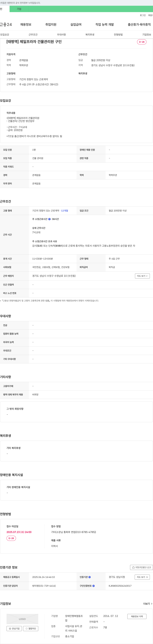Open the 직업 능력 개발 menu
The image size is (153, 644).
coord(105,25)
